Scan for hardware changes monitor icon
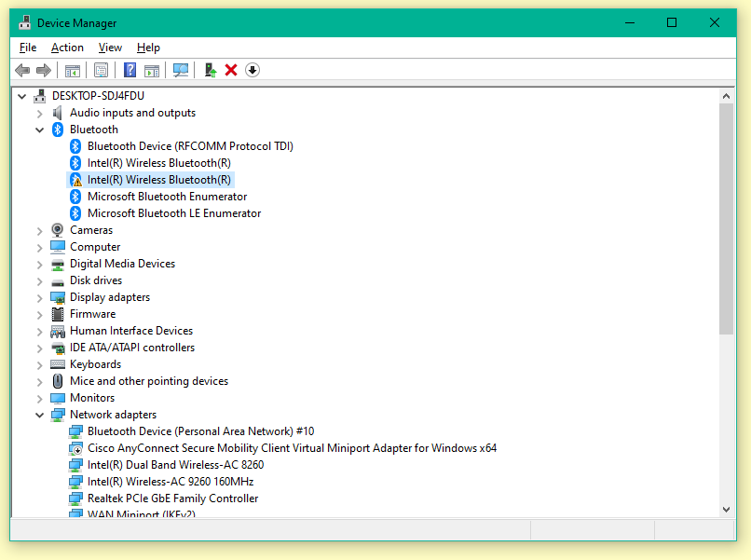Screen dimensions: 751x560 coord(181,71)
